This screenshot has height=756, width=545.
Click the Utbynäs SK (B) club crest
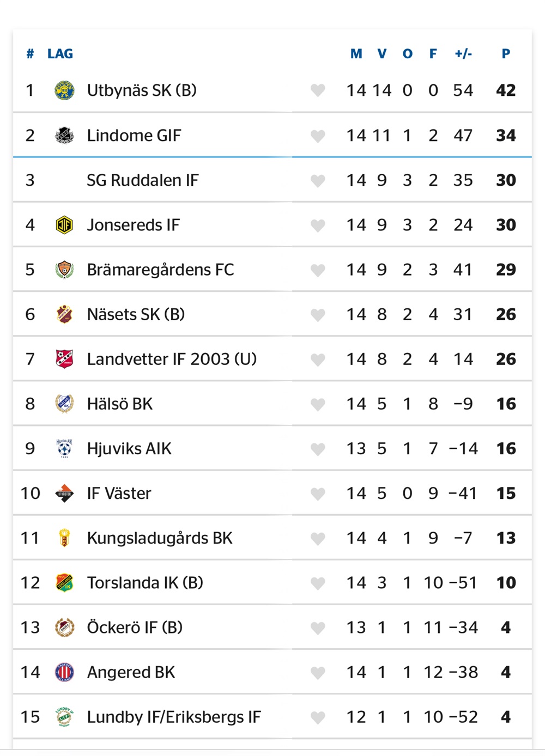(64, 90)
